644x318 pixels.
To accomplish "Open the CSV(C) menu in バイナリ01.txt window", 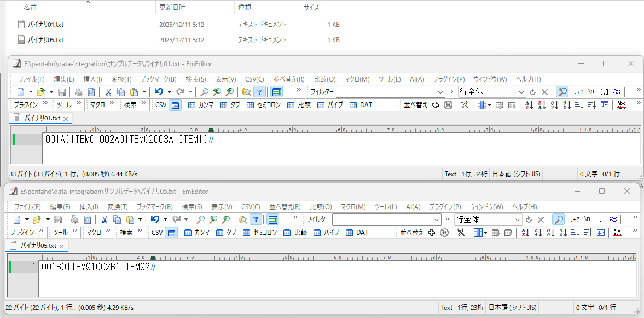I will click(254, 79).
